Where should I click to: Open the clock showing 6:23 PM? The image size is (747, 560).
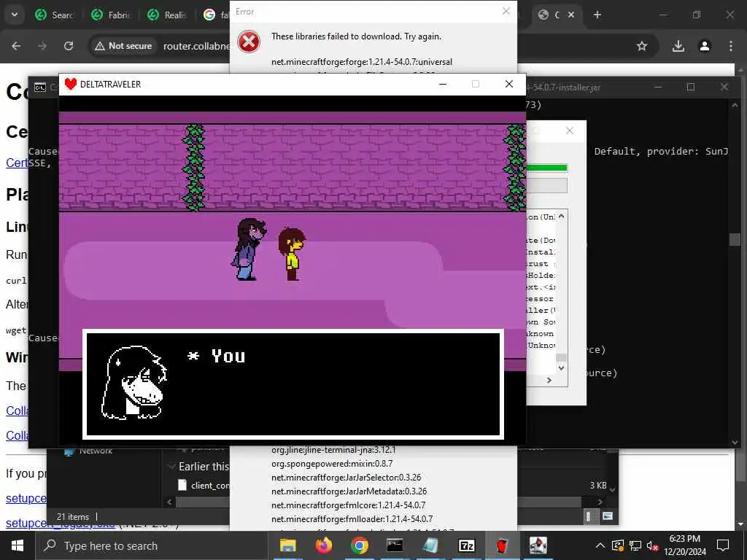click(x=684, y=545)
